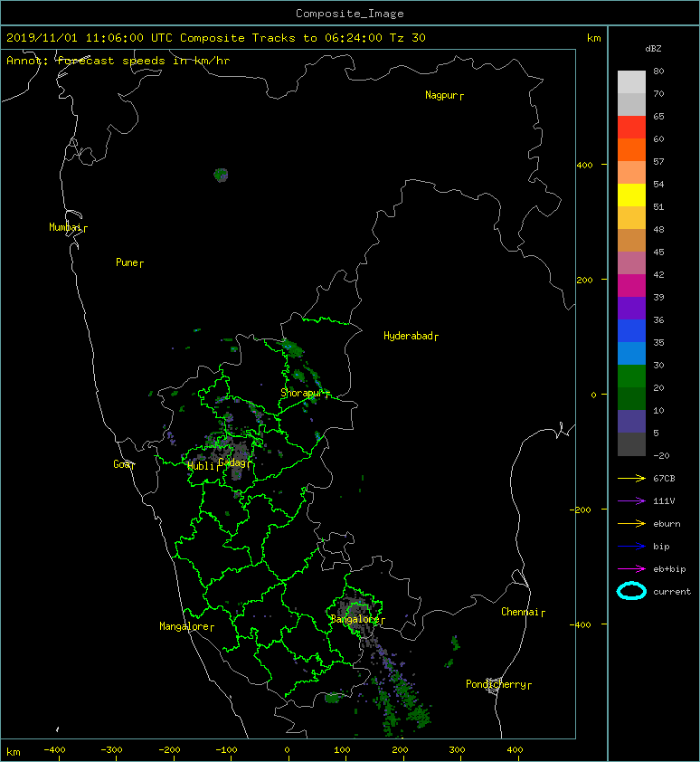The image size is (700, 762).
Task: Click the Composite_Image title text
Action: click(350, 14)
